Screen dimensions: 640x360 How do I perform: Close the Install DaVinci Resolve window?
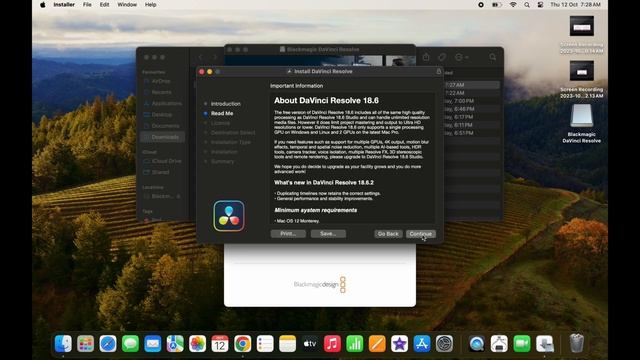coord(202,72)
